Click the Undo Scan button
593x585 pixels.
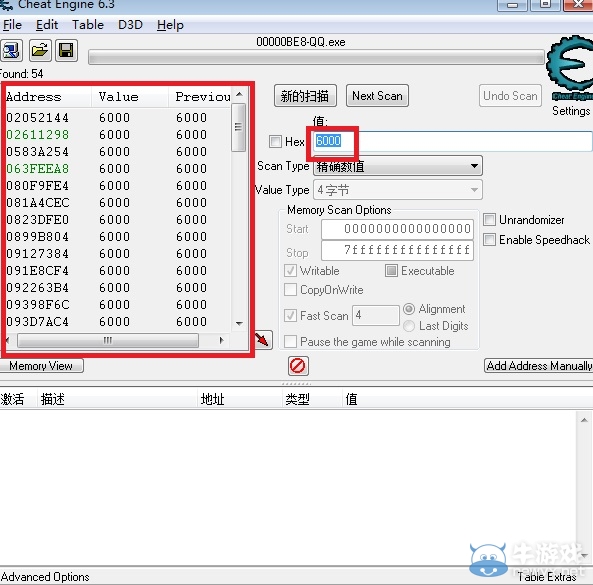click(x=510, y=96)
